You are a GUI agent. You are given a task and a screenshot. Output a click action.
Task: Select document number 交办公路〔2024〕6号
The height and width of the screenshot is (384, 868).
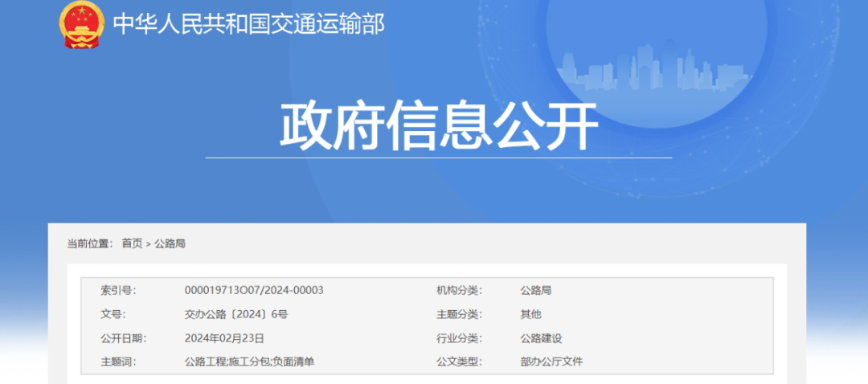236,314
